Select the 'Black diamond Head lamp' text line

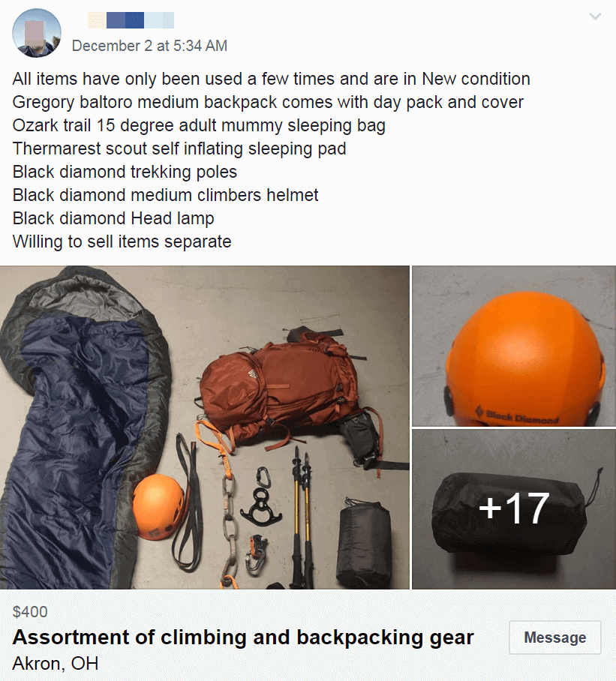(113, 218)
